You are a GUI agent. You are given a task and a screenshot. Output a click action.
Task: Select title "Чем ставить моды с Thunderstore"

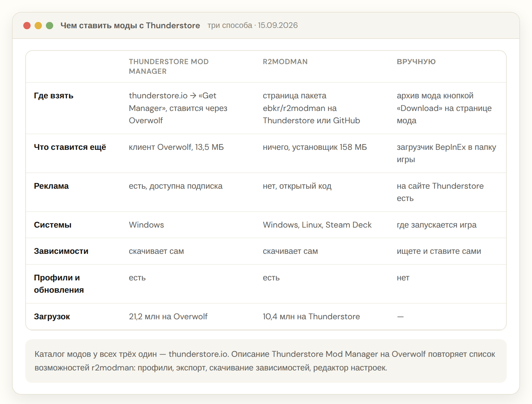pos(130,26)
